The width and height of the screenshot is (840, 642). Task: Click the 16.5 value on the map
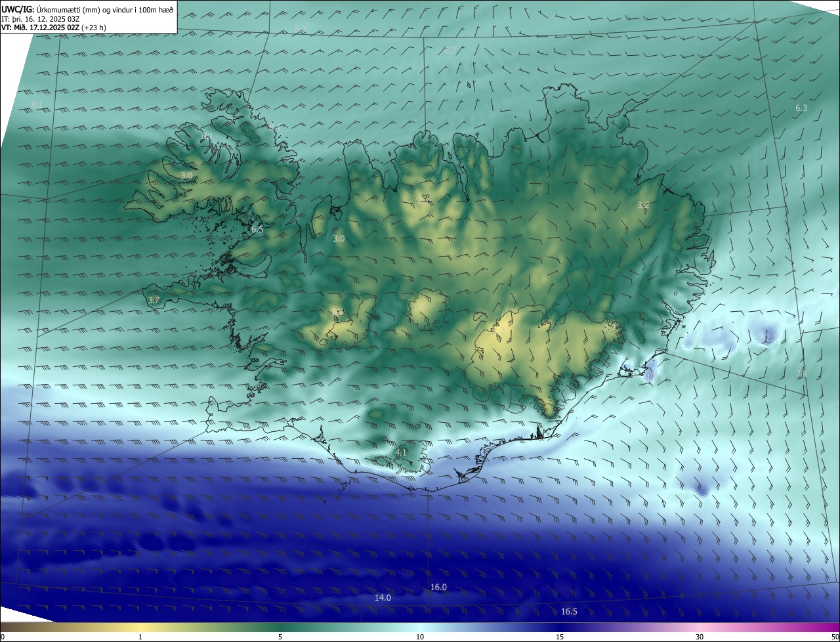point(569,611)
